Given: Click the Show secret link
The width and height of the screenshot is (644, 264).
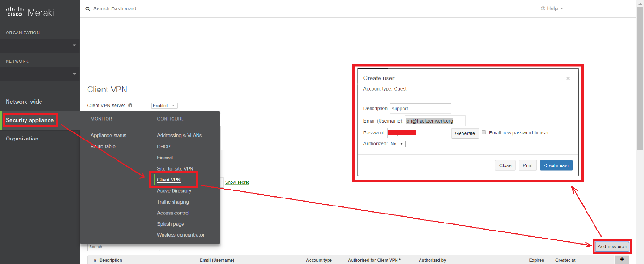Looking at the screenshot, I should pos(237,182).
